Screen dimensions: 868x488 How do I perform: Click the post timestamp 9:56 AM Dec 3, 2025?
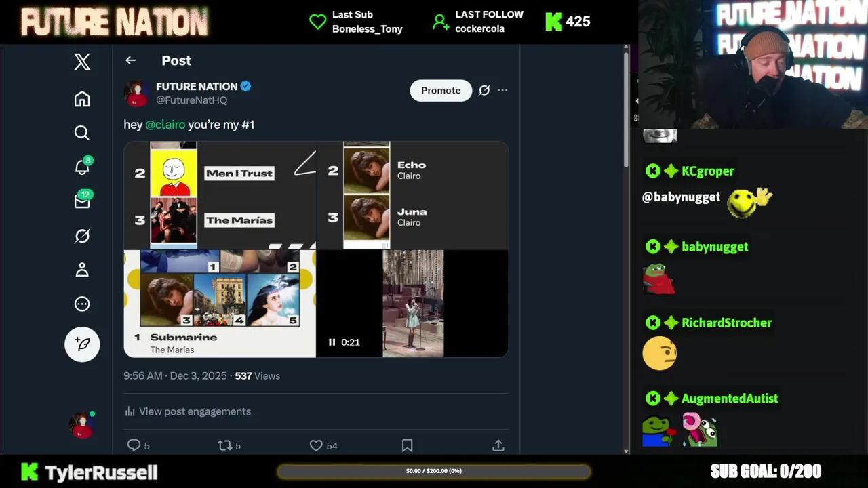[175, 375]
